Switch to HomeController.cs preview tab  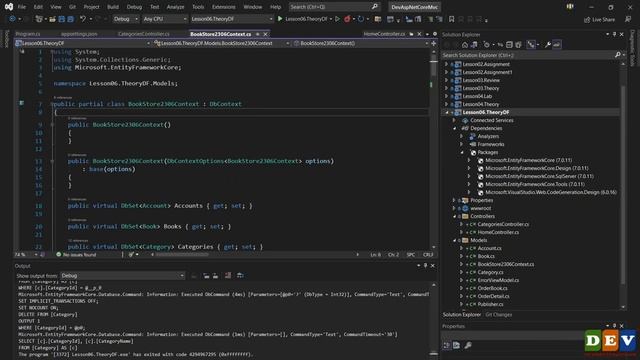(x=384, y=34)
